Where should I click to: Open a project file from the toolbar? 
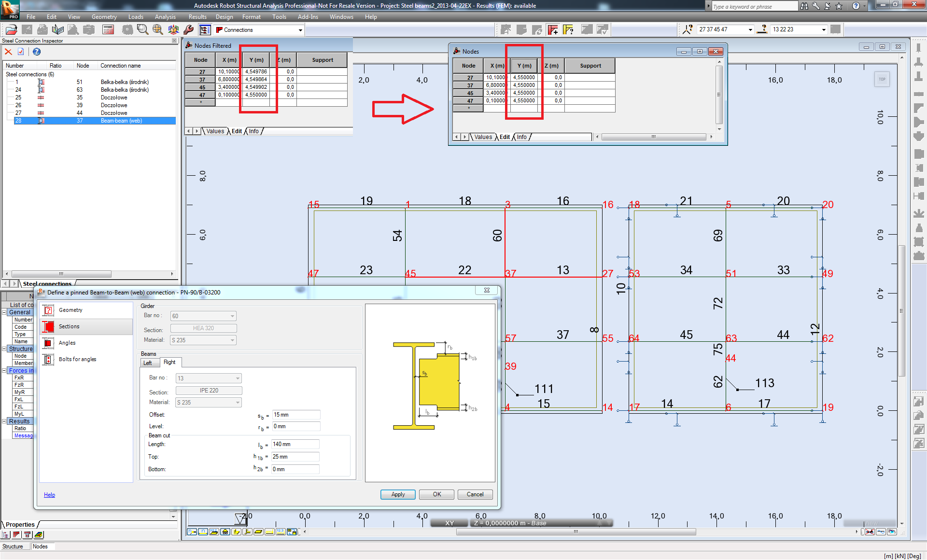click(12, 29)
